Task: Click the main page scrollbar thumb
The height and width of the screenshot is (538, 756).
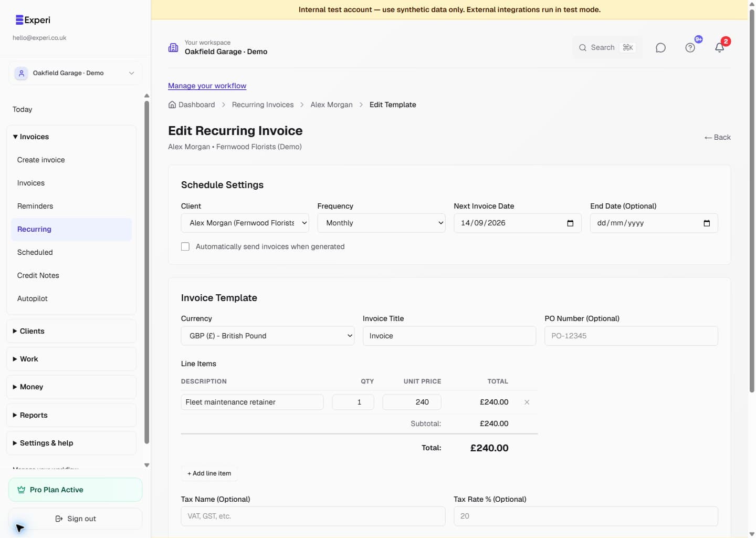Action: tap(752, 201)
